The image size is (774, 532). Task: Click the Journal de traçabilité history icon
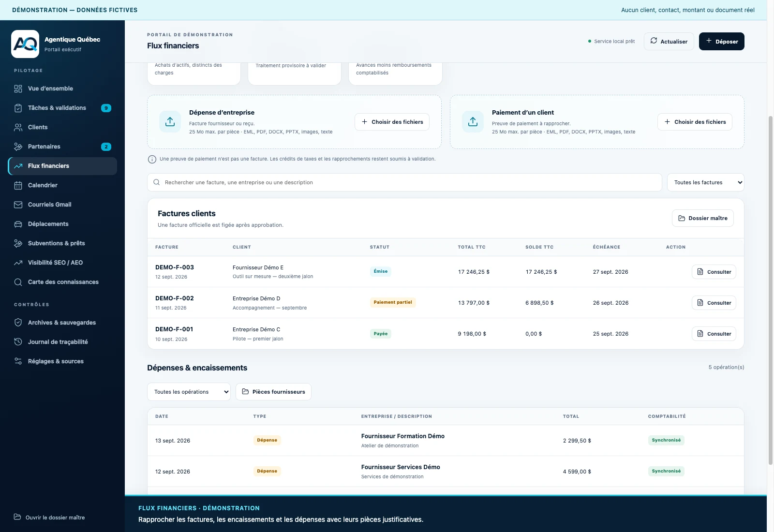tap(18, 342)
